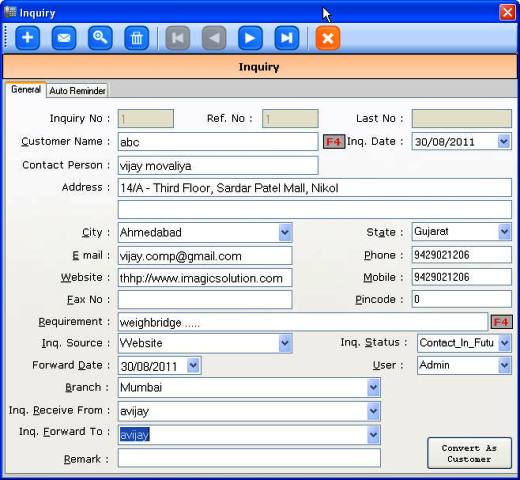Go to next record with play arrow
520x480 pixels.
[x=250, y=38]
